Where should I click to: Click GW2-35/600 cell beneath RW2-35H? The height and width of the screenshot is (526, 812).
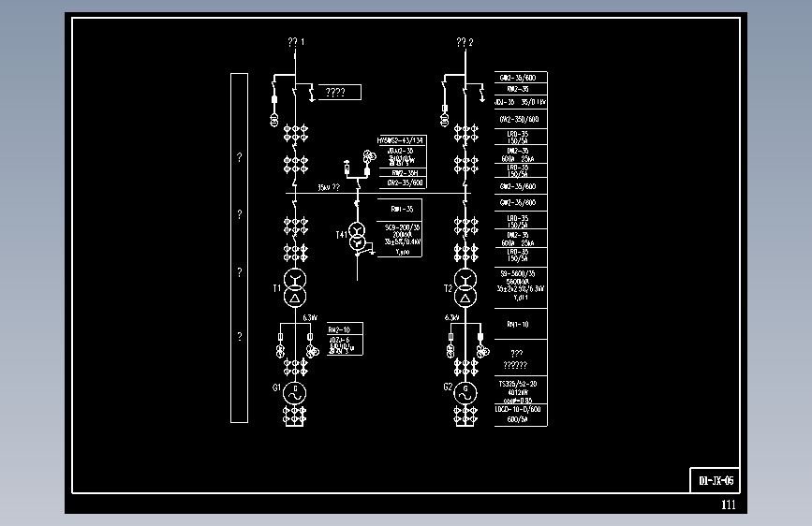tap(405, 183)
